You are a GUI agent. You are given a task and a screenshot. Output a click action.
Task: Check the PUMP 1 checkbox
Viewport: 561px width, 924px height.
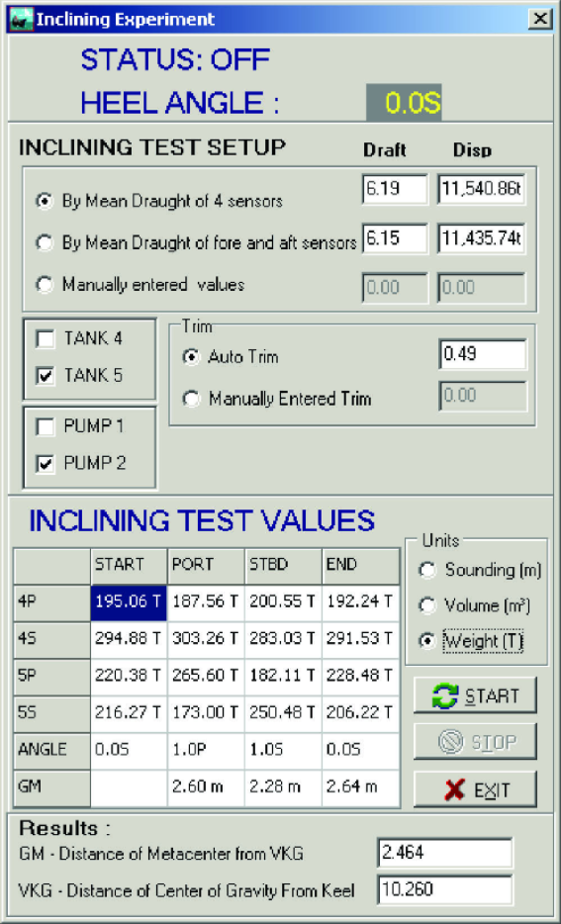click(45, 426)
